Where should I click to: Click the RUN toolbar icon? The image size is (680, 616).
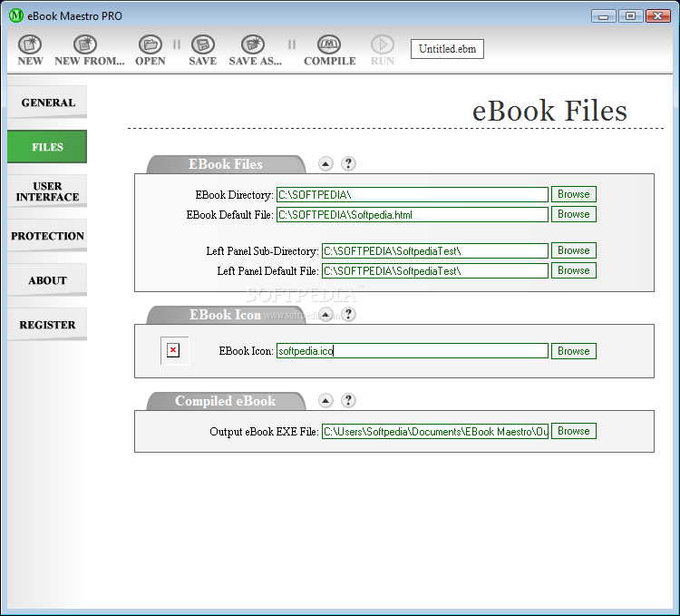pos(382,44)
